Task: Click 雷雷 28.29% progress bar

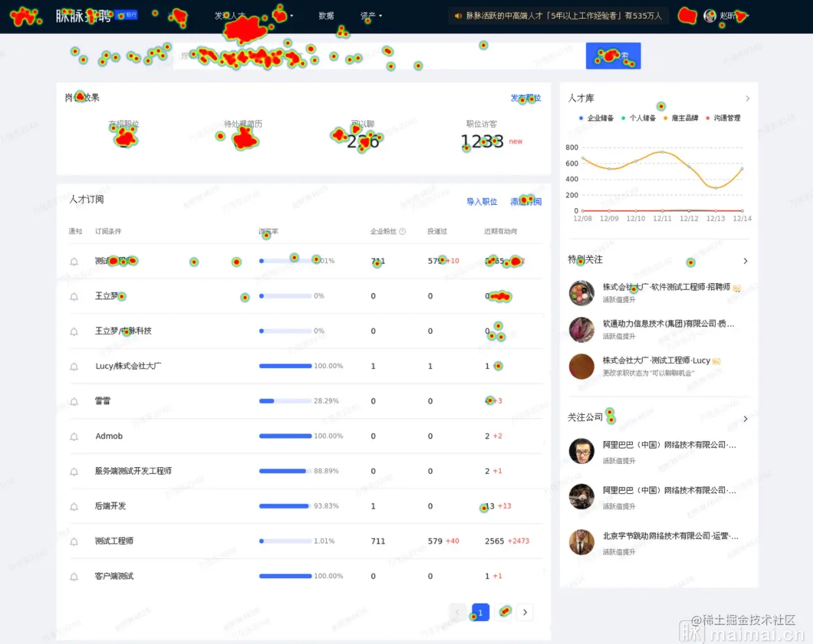Action: pyautogui.click(x=285, y=401)
